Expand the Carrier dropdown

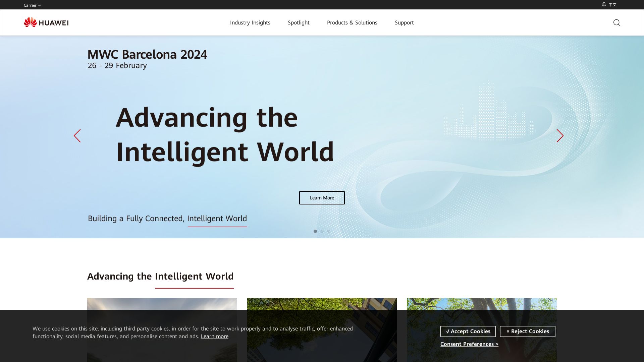pos(32,5)
